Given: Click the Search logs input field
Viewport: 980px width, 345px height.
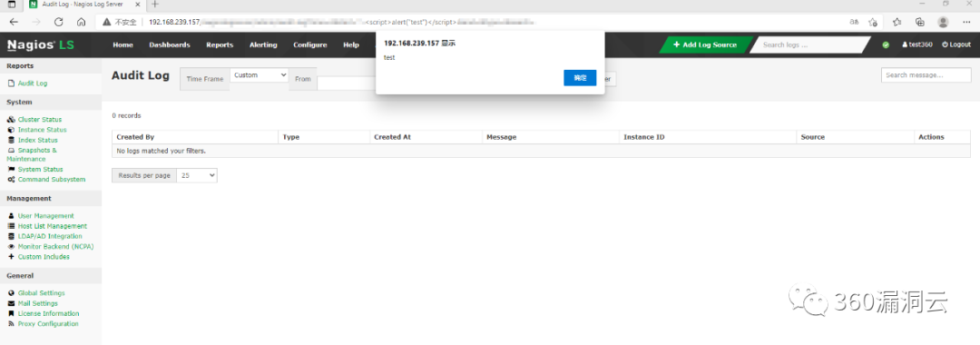Looking at the screenshot, I should point(810,45).
